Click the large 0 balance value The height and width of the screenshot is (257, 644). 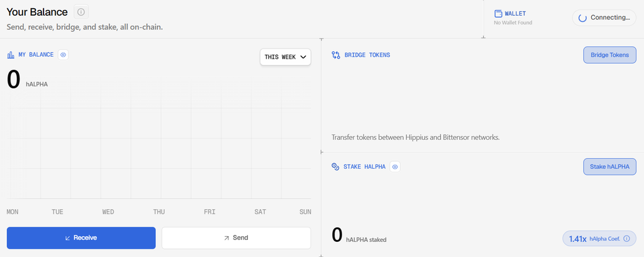coord(14,79)
